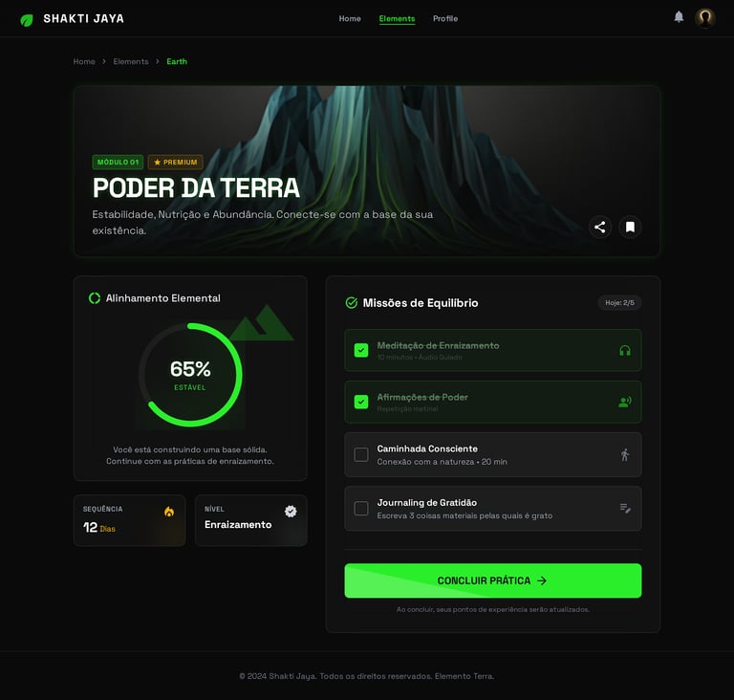Viewport: 734px width, 700px height.
Task: Share the Poder da Terra module
Action: pos(599,228)
